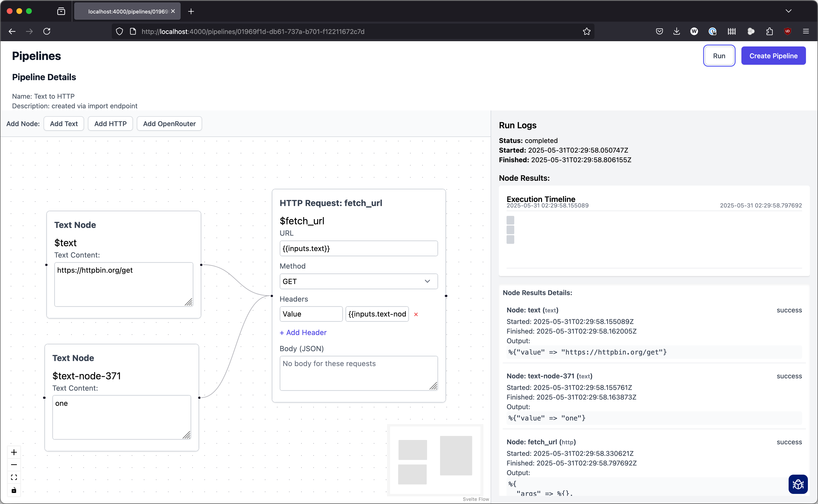Open the Pocket save icon
This screenshot has height=504, width=818.
coord(659,31)
